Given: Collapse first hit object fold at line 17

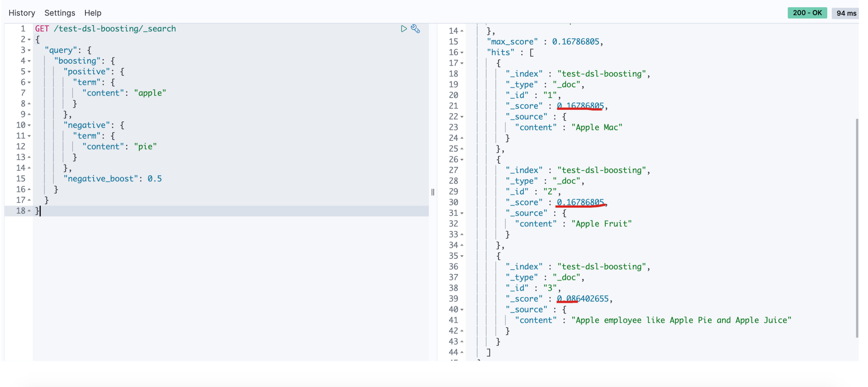Looking at the screenshot, I should [462, 63].
